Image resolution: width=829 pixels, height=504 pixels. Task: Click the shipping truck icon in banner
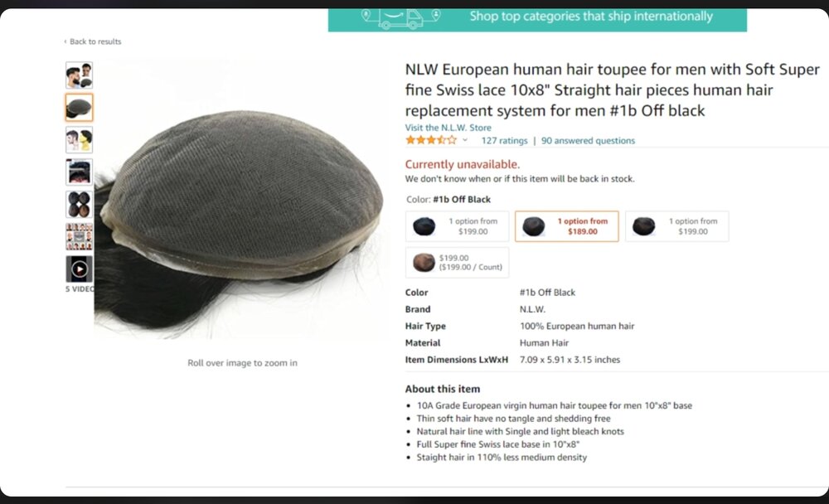(x=400, y=17)
